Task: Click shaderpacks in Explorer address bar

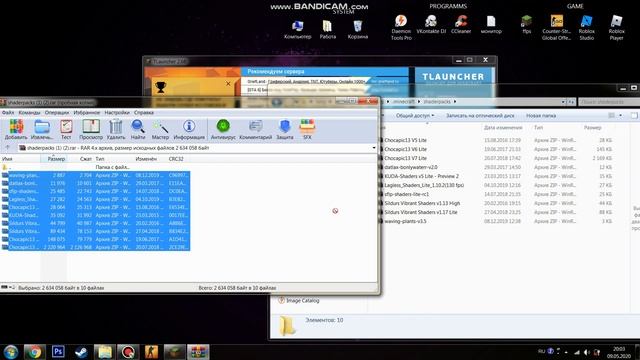Action: [437, 102]
